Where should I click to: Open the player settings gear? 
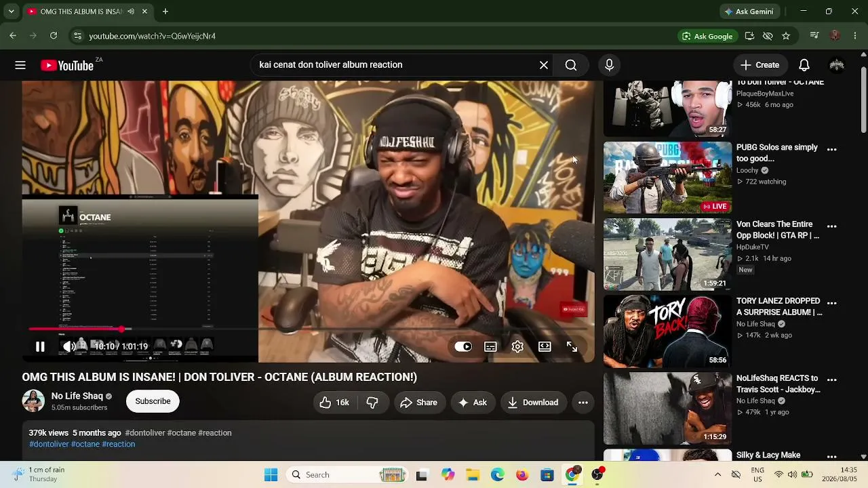[x=517, y=346]
